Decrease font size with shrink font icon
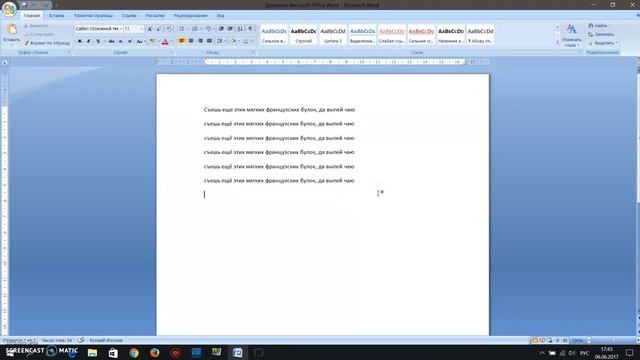The image size is (640, 360). (x=159, y=29)
